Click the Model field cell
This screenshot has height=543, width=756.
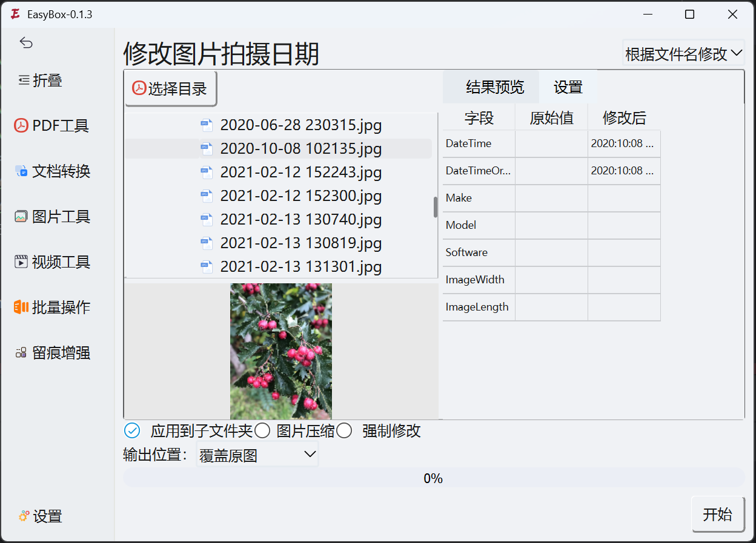pyautogui.click(x=479, y=225)
